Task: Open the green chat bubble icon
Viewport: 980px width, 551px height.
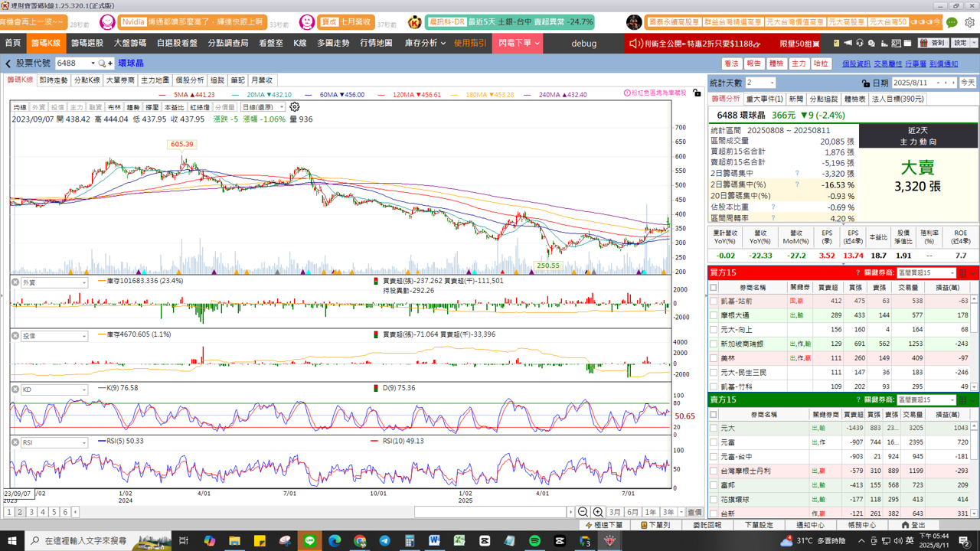Action: (x=952, y=22)
